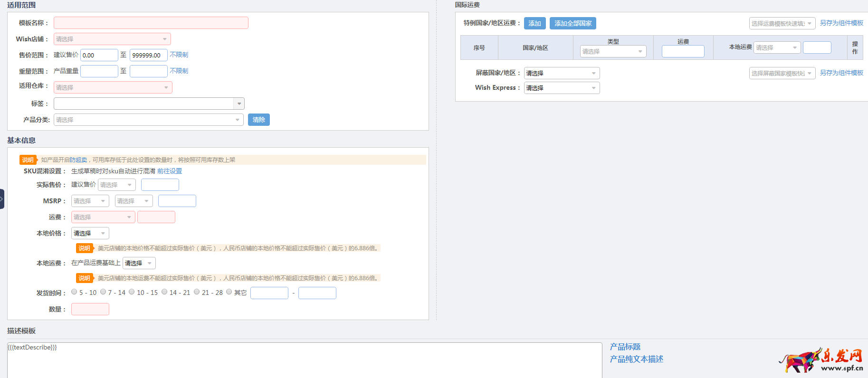Image resolution: width=868 pixels, height=378 pixels.
Task: Click 清除 to clear product category
Action: tap(258, 120)
